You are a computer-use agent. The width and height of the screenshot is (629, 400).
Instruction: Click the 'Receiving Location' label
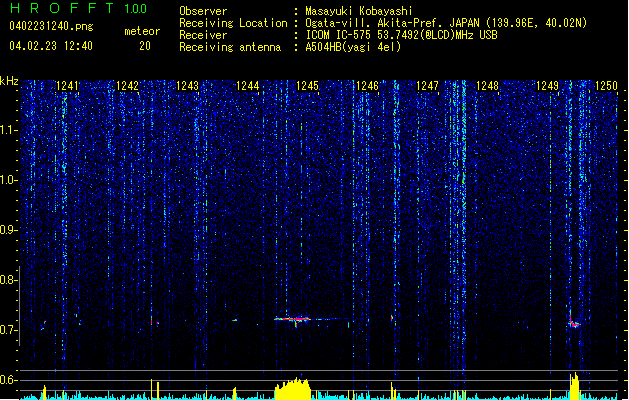233,23
